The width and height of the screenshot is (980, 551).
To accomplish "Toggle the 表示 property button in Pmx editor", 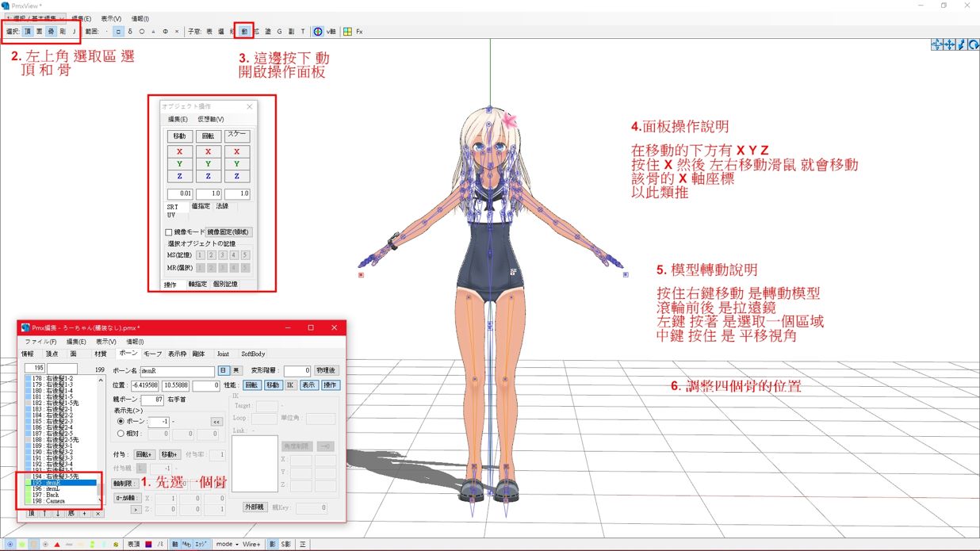I will (309, 385).
